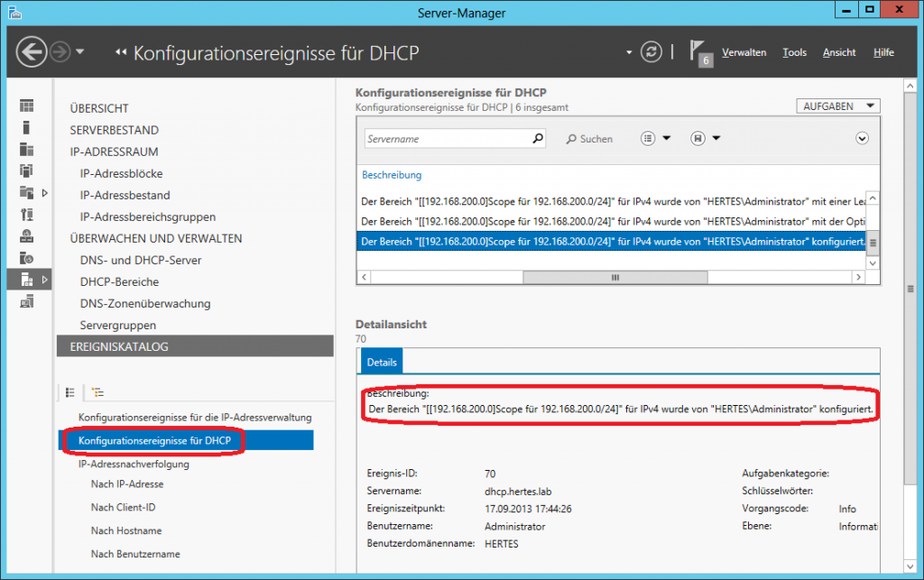
Task: Switch to the list view icon above the event tree
Action: tap(69, 392)
